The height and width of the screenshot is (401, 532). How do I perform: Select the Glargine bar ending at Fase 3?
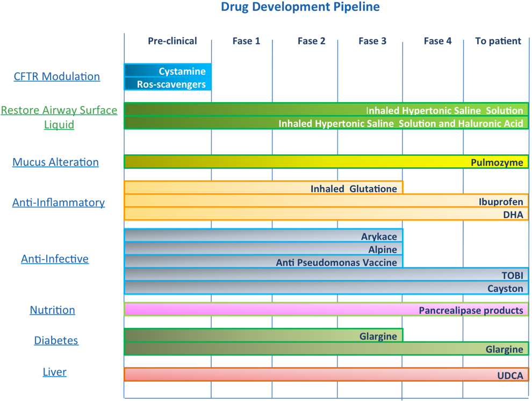click(264, 335)
